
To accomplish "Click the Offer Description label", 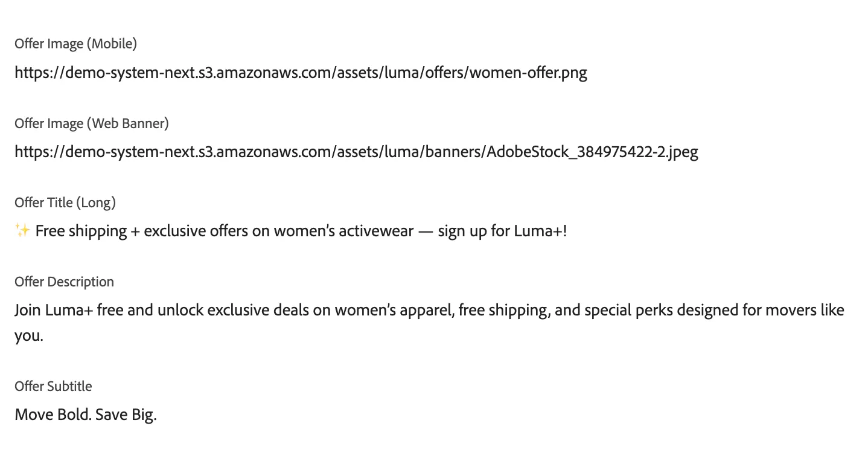I will point(64,282).
